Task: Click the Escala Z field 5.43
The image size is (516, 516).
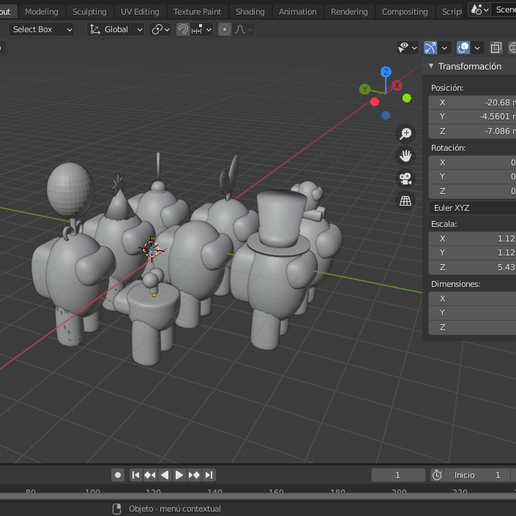Action: [x=472, y=267]
